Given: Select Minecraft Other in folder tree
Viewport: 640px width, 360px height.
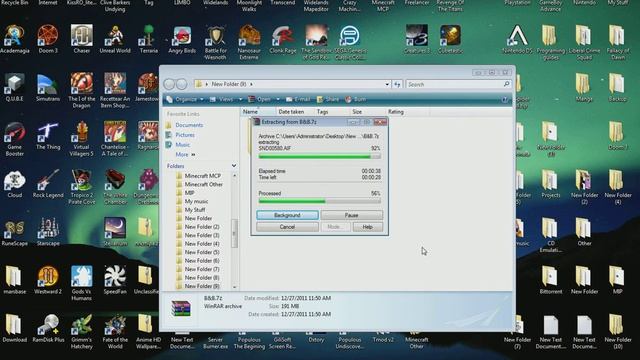Looking at the screenshot, I should pos(203,184).
